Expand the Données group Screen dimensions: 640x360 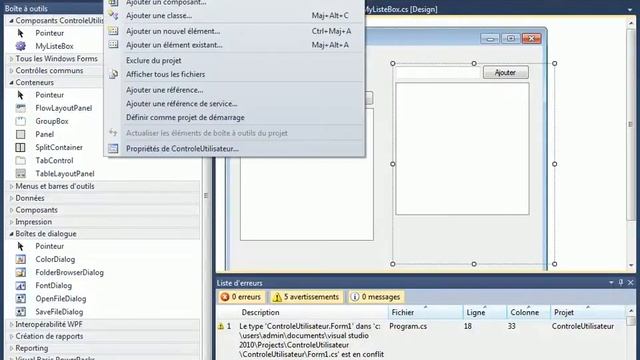click(x=11, y=198)
